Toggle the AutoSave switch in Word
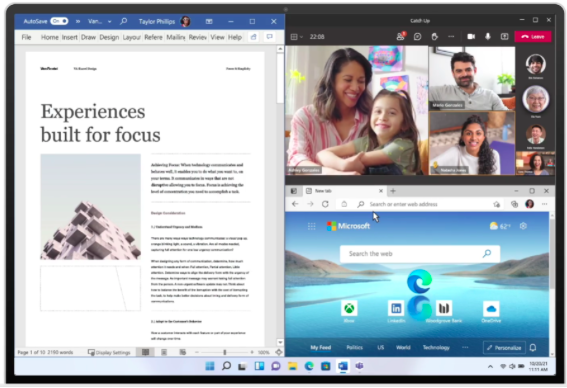567x388 pixels. click(x=59, y=21)
